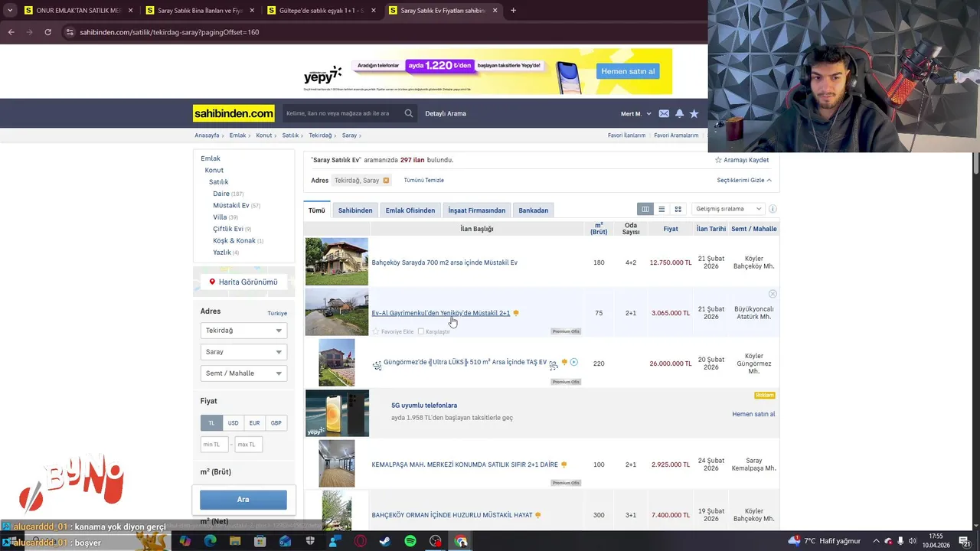Viewport: 980px width, 551px height.
Task: Select TL currency
Action: (211, 422)
